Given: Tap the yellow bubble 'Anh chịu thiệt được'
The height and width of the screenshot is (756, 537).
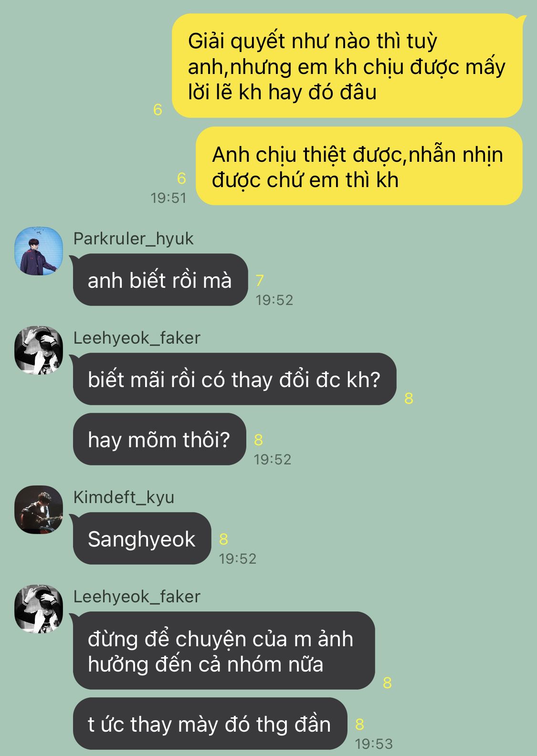Looking at the screenshot, I should click(359, 166).
